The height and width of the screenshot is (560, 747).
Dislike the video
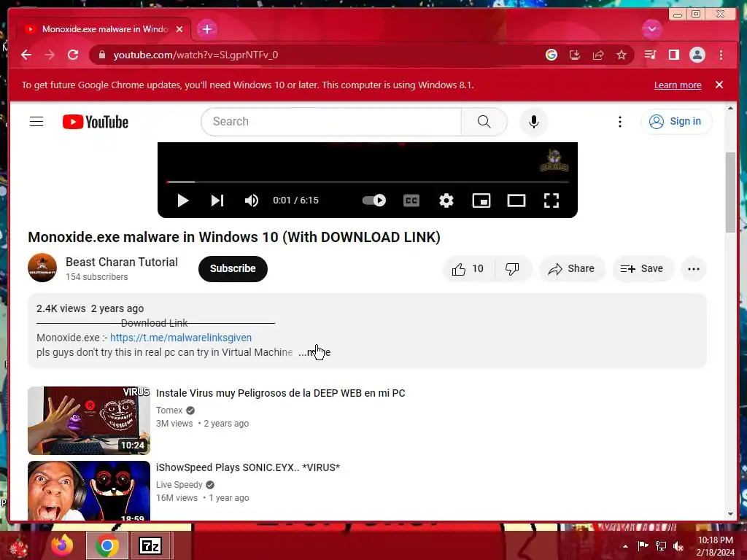point(513,269)
